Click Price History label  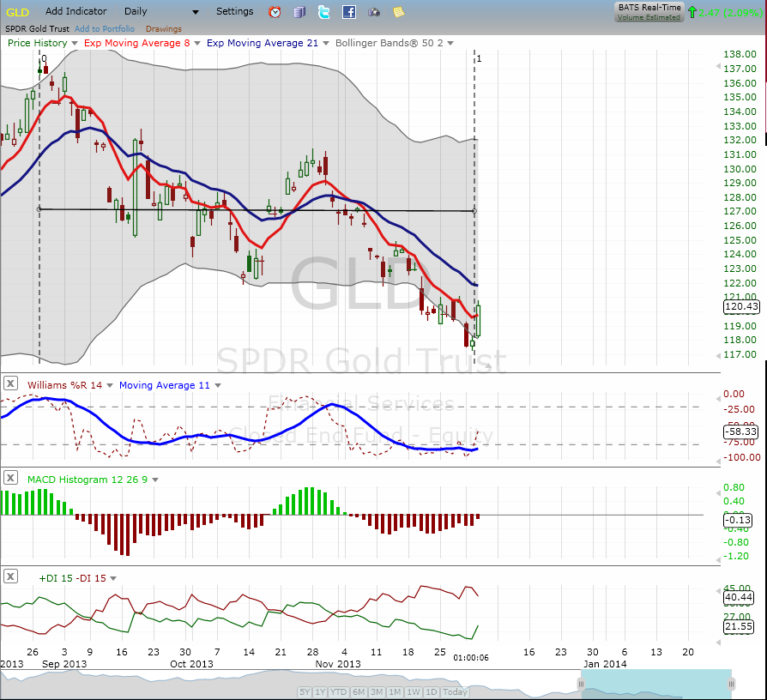click(x=38, y=43)
